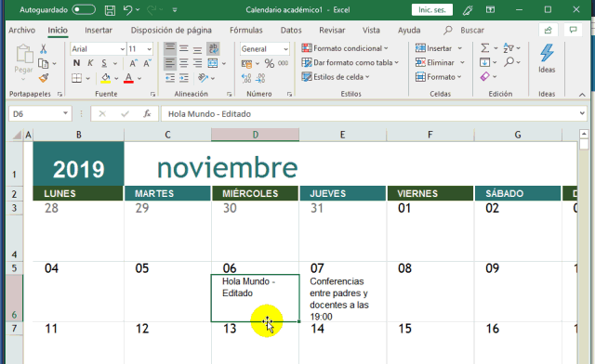
Task: Copy the selected cell
Action: 44,63
